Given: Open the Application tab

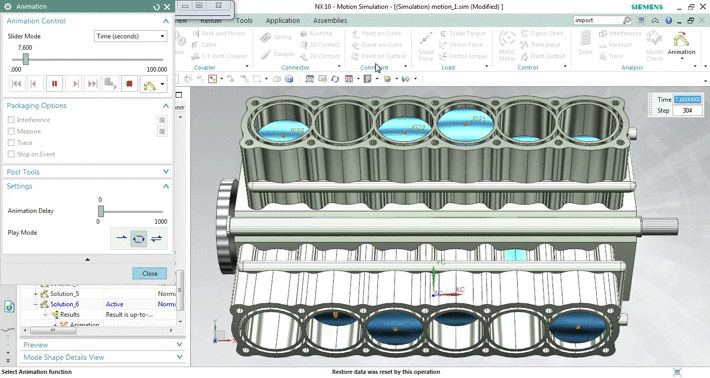Looking at the screenshot, I should tap(283, 20).
